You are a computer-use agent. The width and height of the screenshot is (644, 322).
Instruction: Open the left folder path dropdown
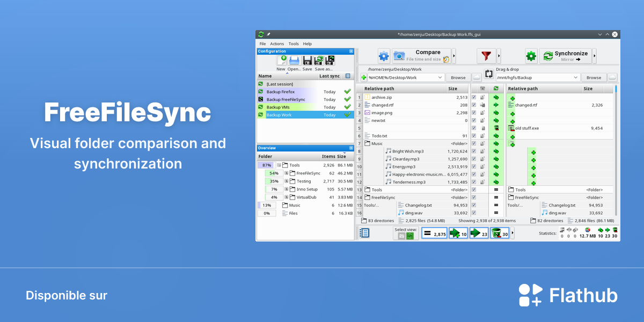pos(440,78)
